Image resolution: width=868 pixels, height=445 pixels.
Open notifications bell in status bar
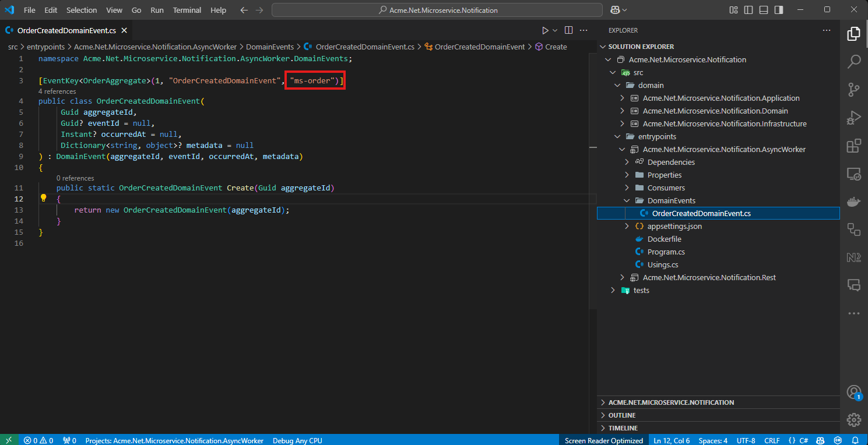(x=855, y=440)
